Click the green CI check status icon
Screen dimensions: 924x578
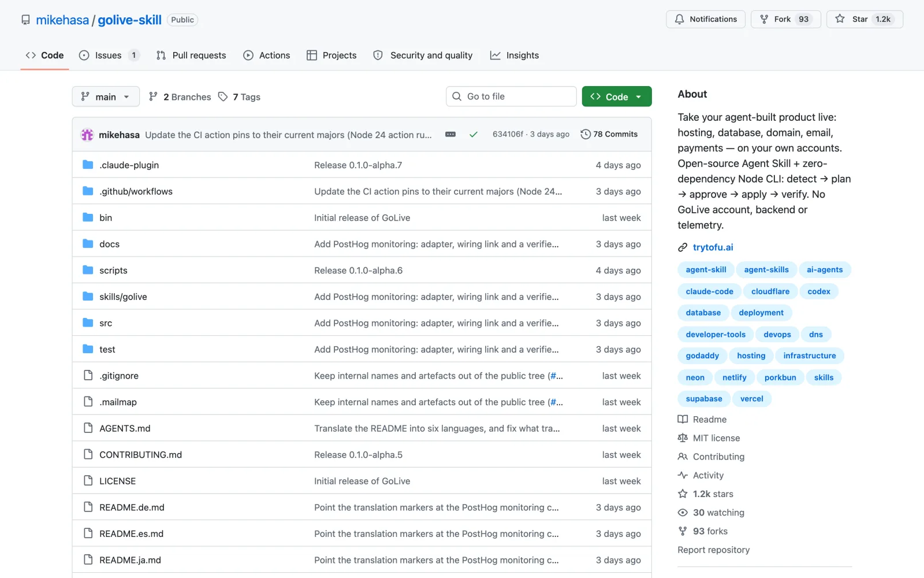click(474, 134)
